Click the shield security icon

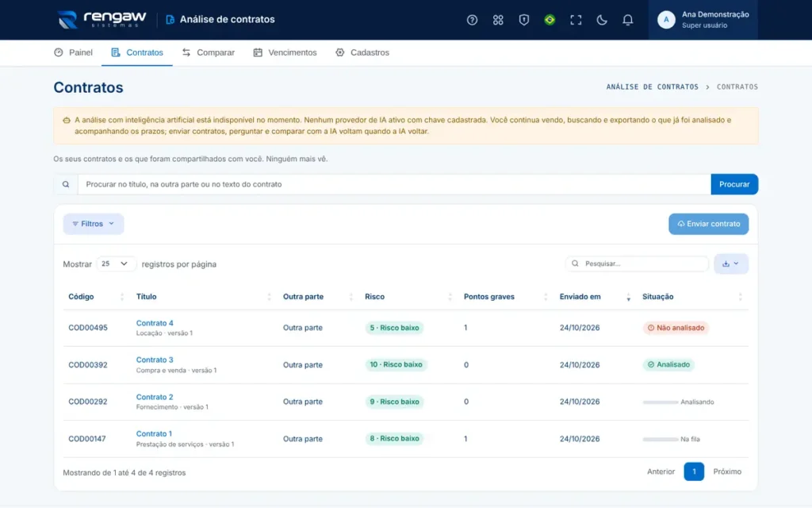pos(523,20)
